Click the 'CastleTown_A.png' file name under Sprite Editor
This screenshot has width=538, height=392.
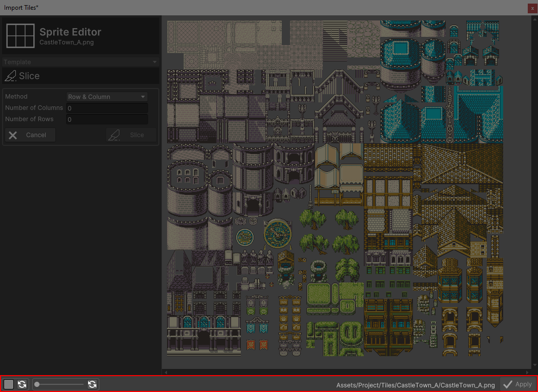tap(67, 42)
